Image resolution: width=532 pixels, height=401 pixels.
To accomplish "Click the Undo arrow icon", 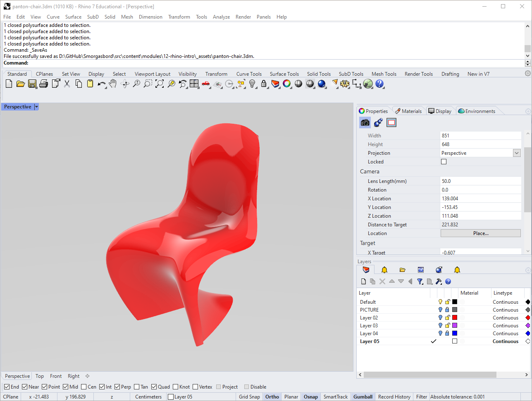I will [101, 84].
